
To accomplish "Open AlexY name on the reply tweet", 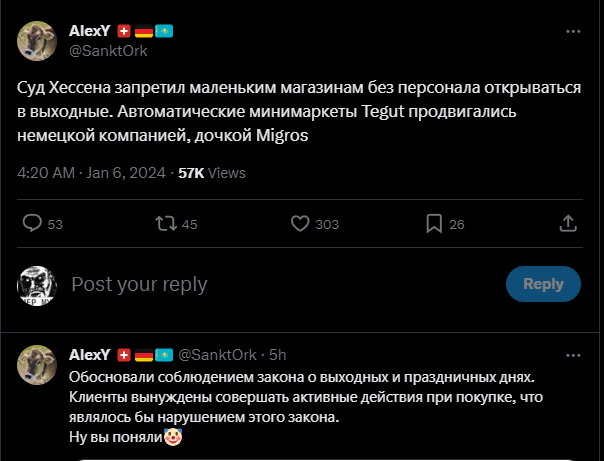I will pos(90,355).
